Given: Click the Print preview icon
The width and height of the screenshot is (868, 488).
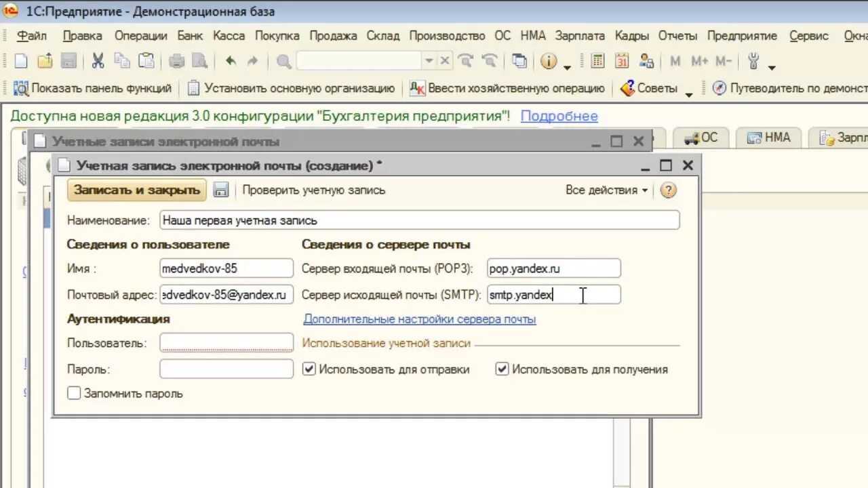Looking at the screenshot, I should [199, 62].
